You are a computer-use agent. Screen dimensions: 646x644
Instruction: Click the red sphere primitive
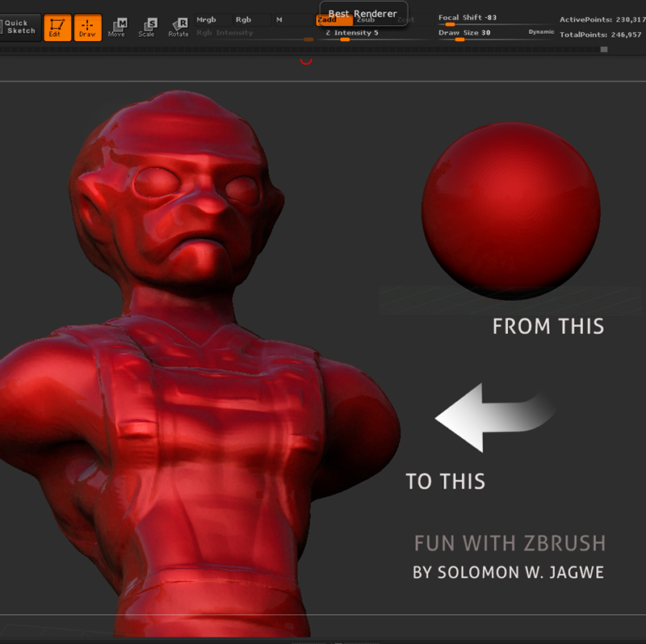point(511,211)
